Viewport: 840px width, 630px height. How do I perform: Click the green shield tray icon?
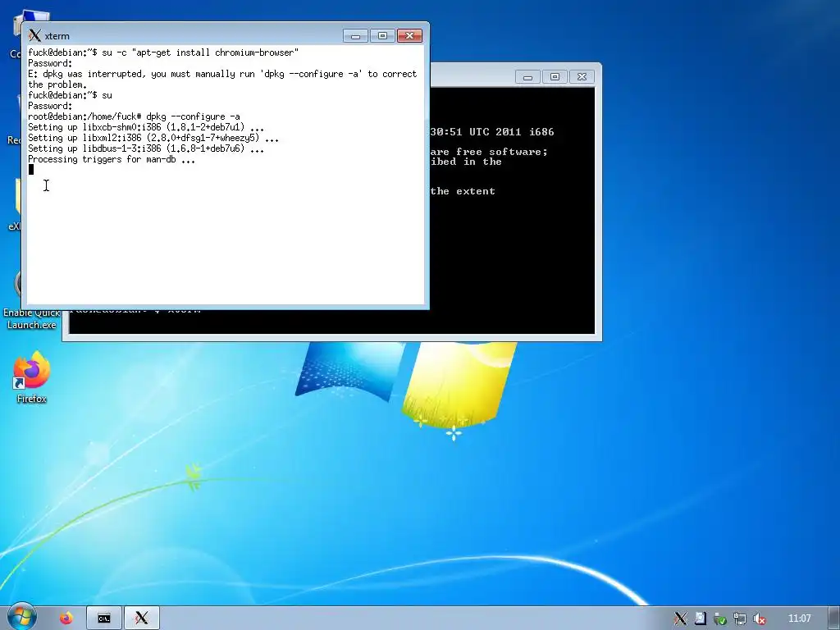720,619
